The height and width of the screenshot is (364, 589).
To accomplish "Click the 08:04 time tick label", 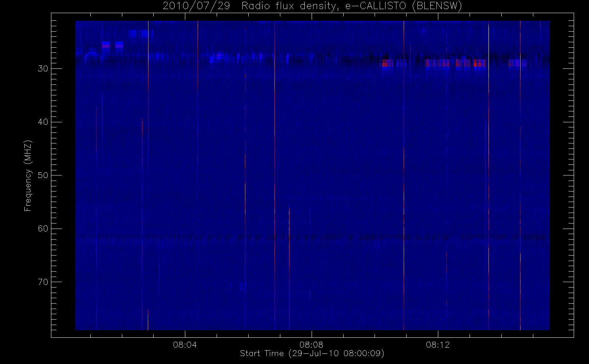I will point(185,344).
